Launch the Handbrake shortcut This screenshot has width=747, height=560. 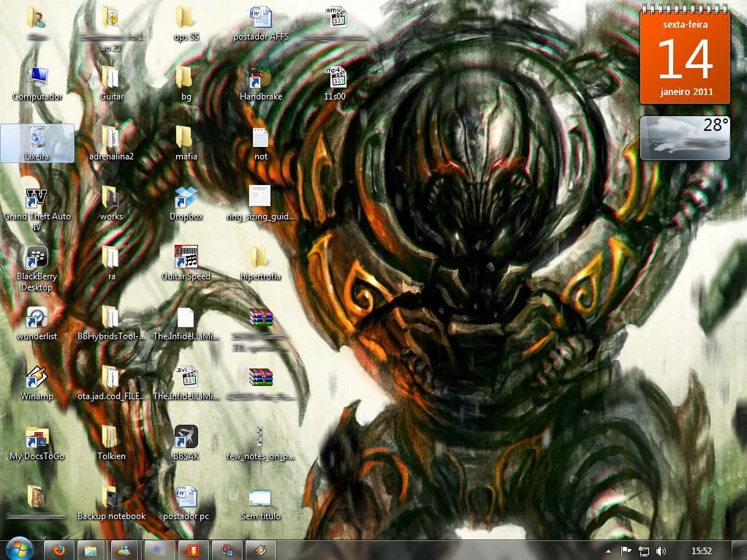click(261, 84)
